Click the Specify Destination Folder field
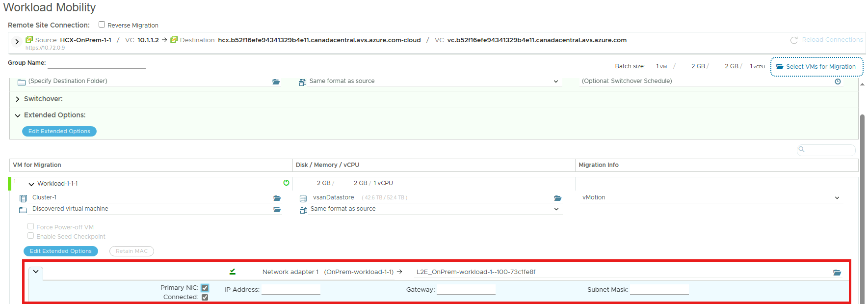The image size is (868, 304). coord(149,82)
